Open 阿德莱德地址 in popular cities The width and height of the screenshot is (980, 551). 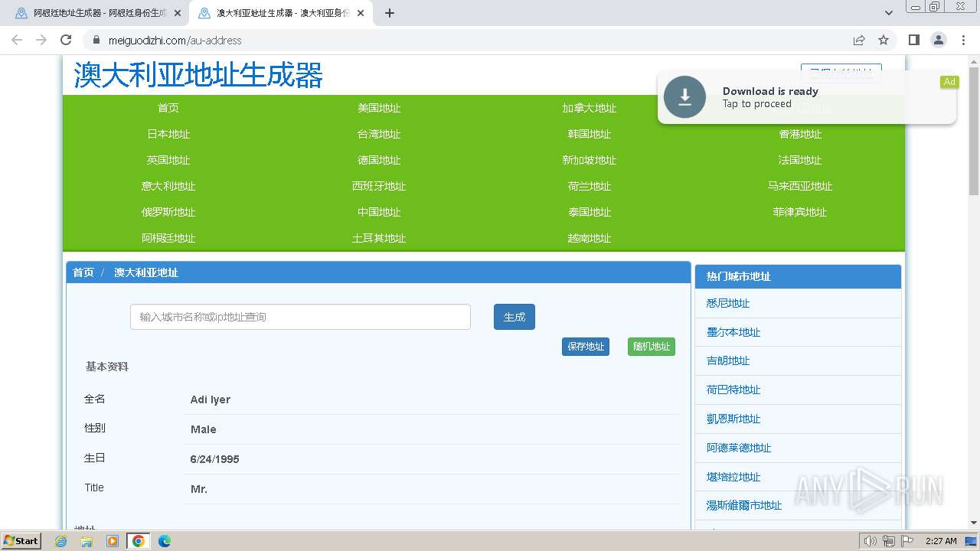[x=739, y=448]
